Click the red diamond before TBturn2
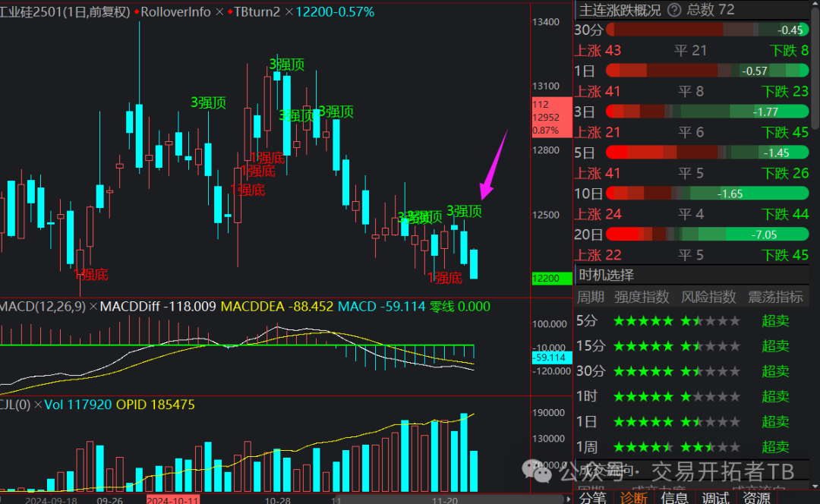Screen dimensions: 820x504 [x=230, y=11]
